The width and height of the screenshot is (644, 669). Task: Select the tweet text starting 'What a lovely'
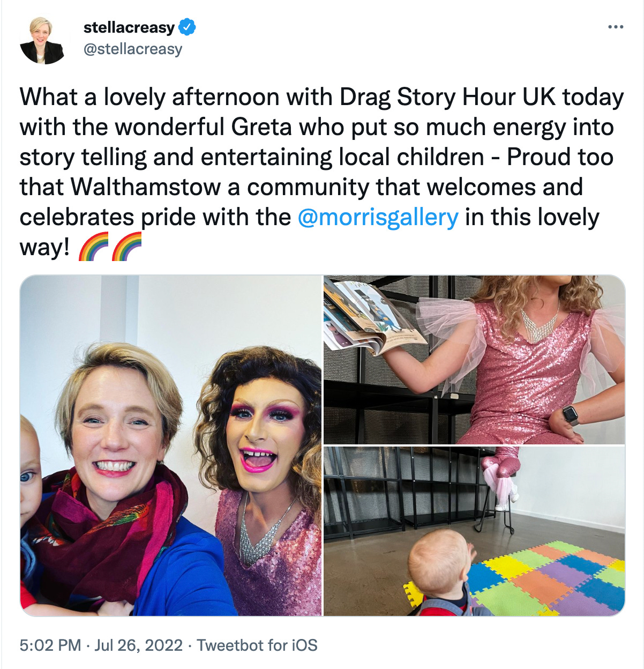[322, 172]
